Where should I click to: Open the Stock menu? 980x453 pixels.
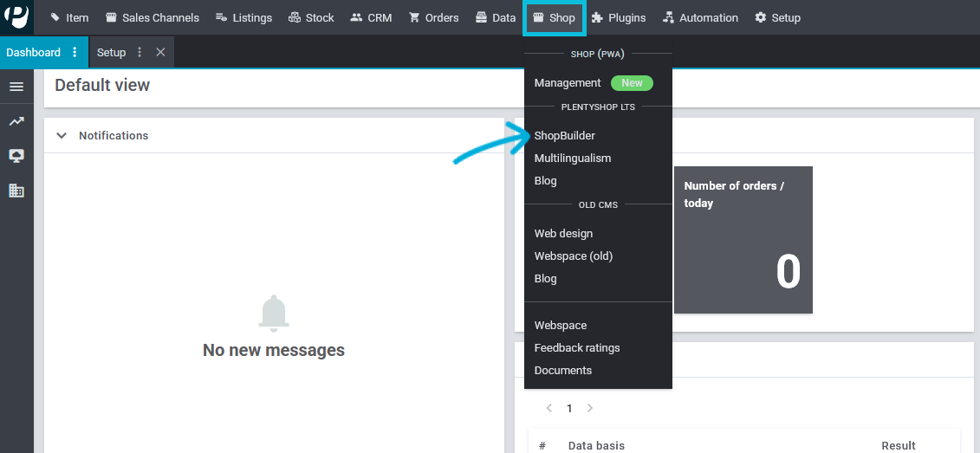[x=311, y=17]
